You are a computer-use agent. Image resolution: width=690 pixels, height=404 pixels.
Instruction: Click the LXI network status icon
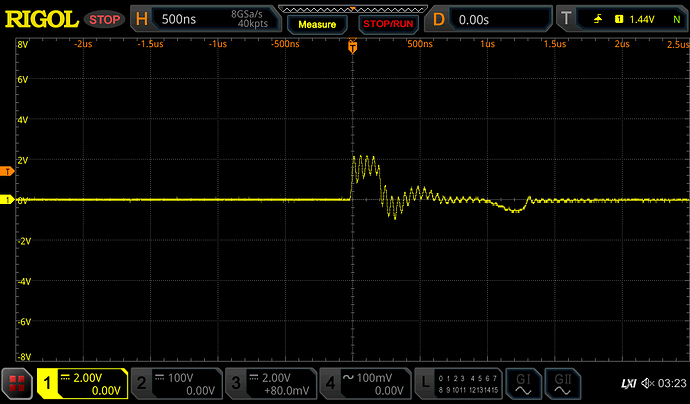628,383
